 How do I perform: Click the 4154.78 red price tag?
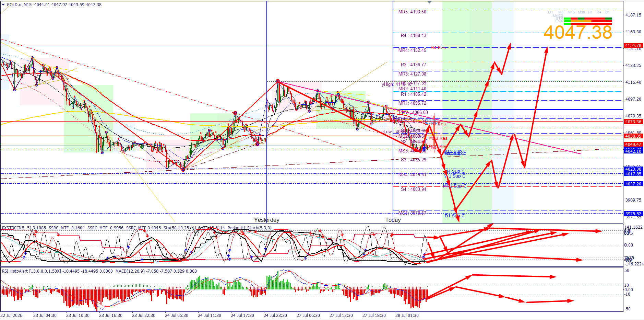(x=633, y=45)
